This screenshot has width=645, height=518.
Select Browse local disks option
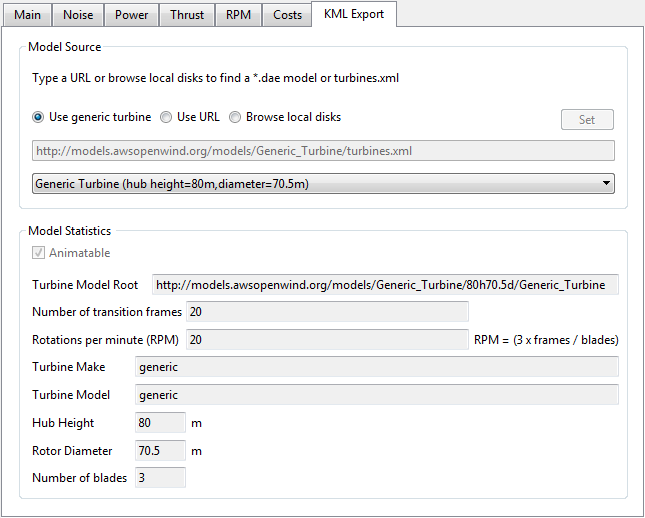(235, 117)
